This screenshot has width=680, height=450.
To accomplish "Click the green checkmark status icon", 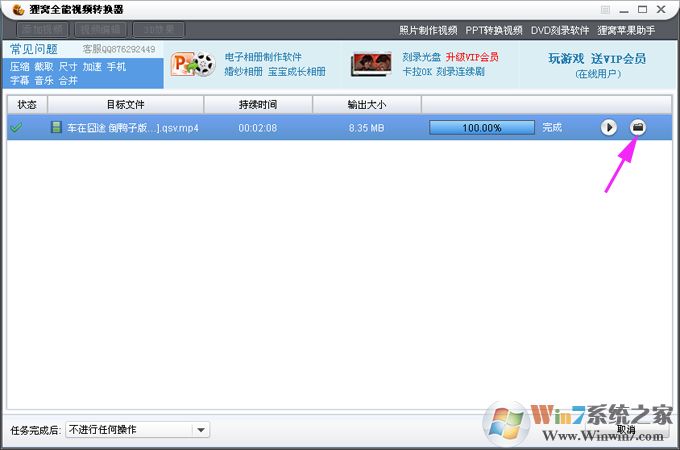I will pos(16,127).
